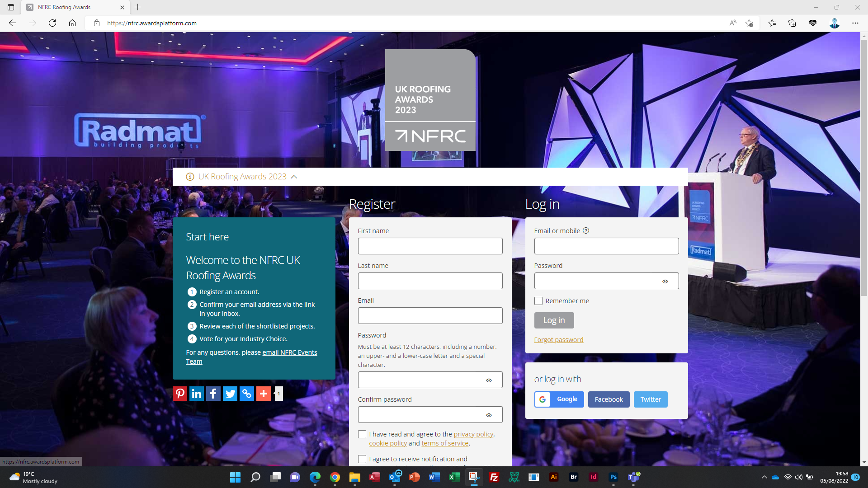868x488 pixels.
Task: Open more share options plus icon
Action: tap(264, 394)
